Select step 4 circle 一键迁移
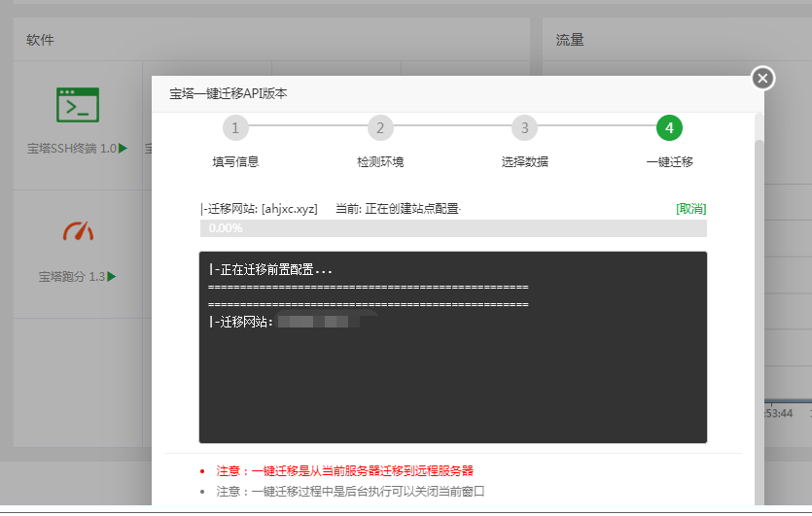 [669, 128]
